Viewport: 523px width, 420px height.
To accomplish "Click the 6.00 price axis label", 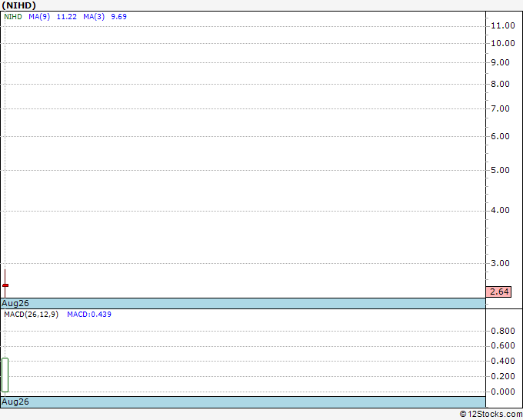I will (x=501, y=136).
